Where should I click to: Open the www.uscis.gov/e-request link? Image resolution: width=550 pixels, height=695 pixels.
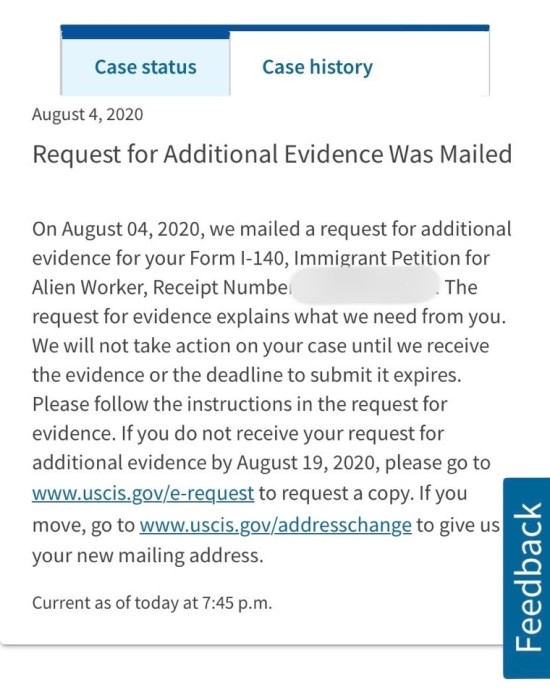(x=143, y=493)
